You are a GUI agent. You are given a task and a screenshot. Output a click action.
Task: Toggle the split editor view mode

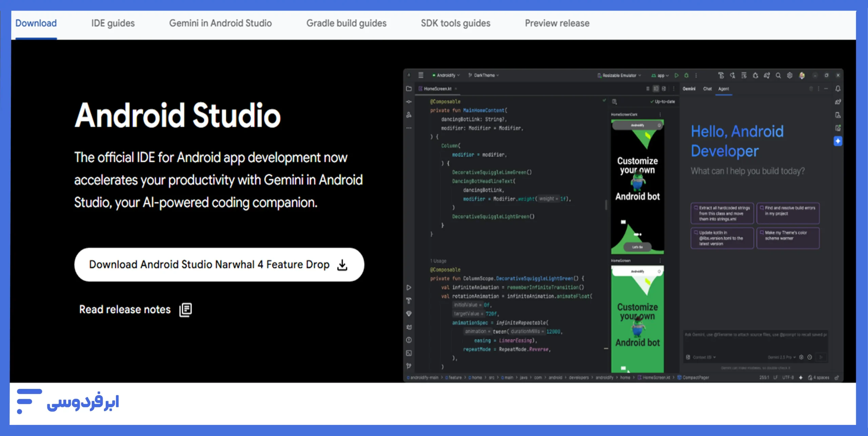(656, 89)
